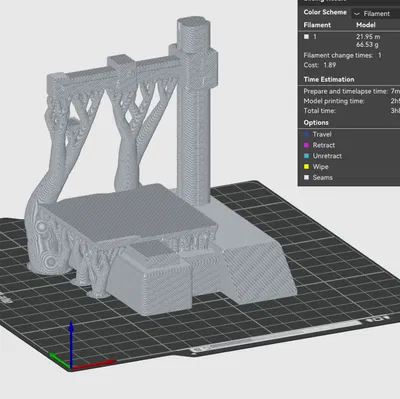Select 'Prepare and timelapse time' row
The width and height of the screenshot is (400, 399).
[x=351, y=91]
